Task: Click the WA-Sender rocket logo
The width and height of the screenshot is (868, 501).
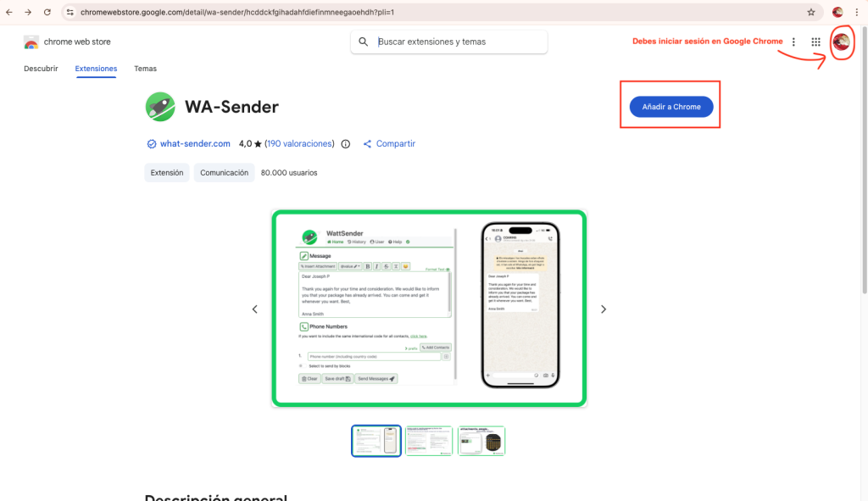Action: (160, 107)
